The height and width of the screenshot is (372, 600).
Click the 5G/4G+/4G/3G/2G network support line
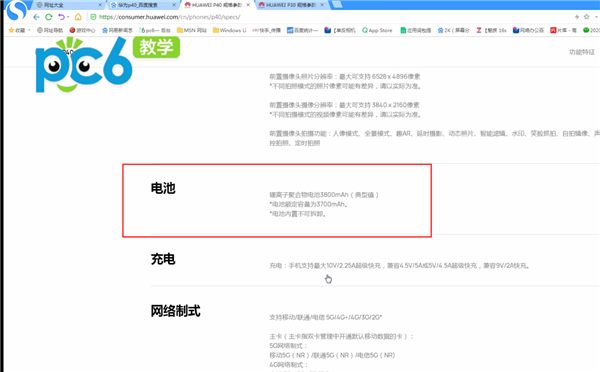326,317
